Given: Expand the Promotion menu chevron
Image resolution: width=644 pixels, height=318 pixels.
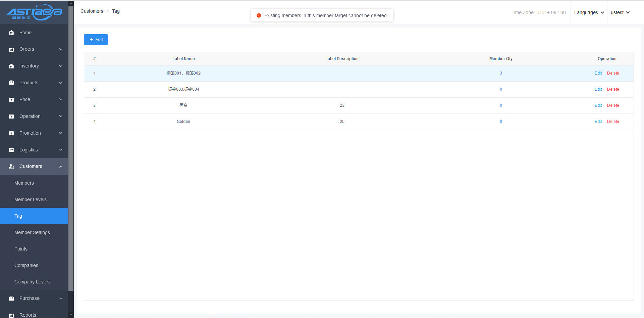Looking at the screenshot, I should point(61,133).
